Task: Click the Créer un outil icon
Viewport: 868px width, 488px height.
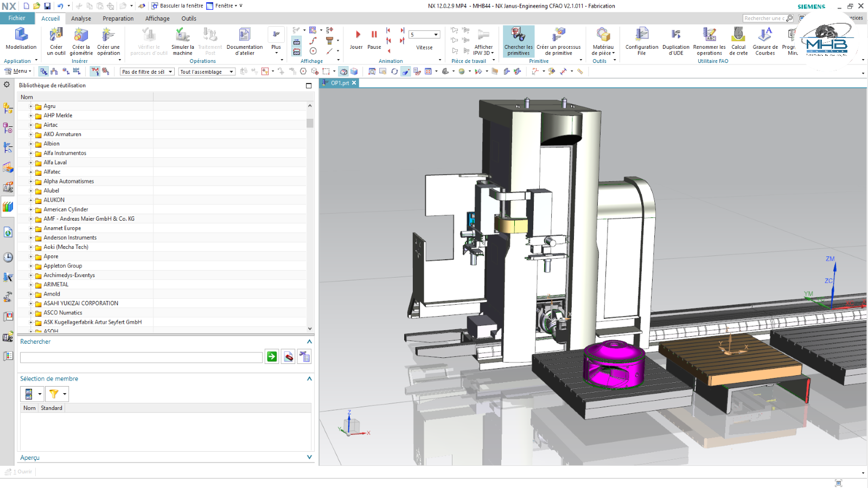Action: (56, 36)
